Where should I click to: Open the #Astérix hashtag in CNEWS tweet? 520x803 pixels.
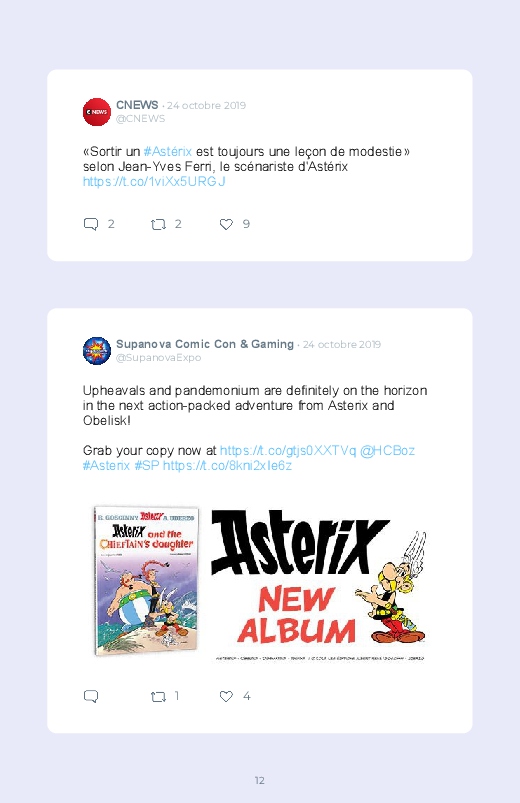[168, 152]
